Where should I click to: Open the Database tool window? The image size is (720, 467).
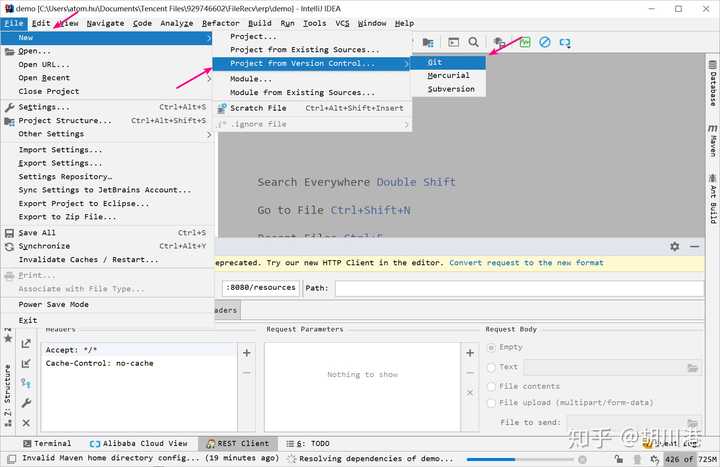click(x=712, y=83)
